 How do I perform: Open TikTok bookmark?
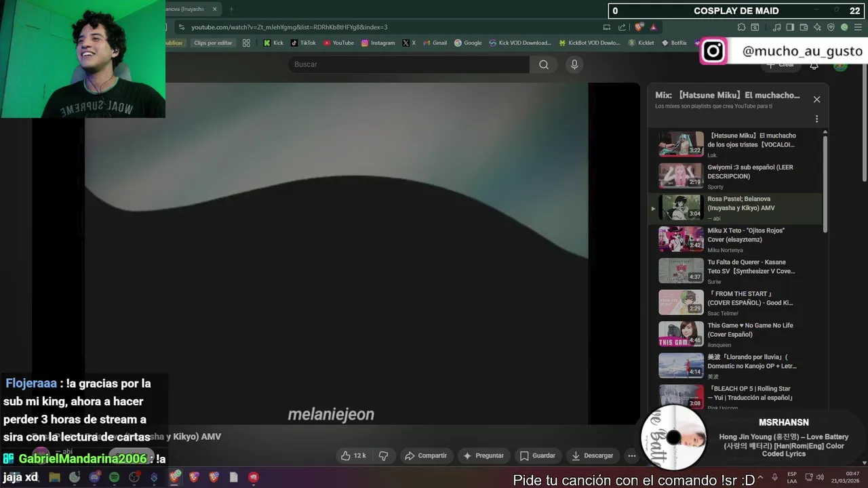coord(303,43)
